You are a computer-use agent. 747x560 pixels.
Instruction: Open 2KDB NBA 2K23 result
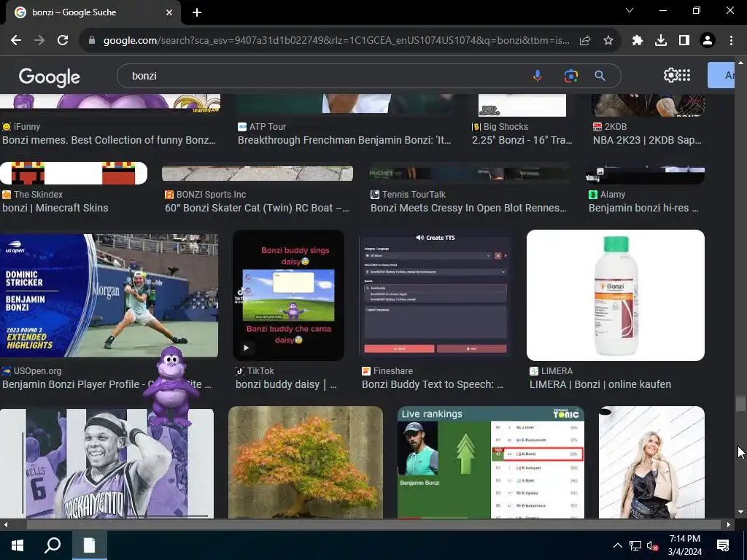[648, 140]
